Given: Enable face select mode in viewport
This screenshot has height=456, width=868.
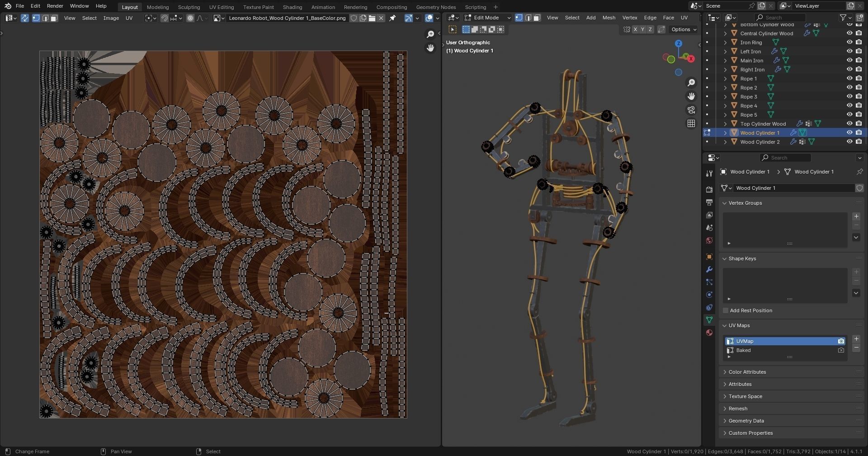Looking at the screenshot, I should pos(537,18).
